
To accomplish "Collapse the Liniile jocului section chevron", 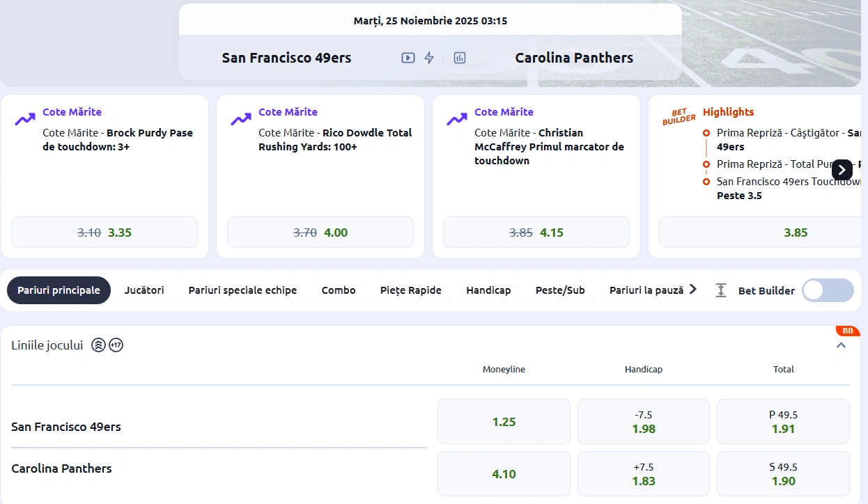I will [841, 344].
